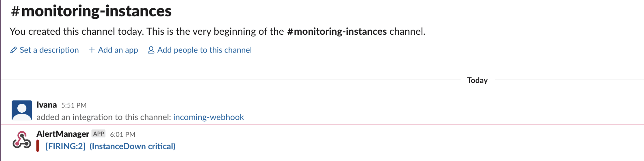Click the APP badge next to AlertManager
The image size is (644, 161).
click(98, 134)
